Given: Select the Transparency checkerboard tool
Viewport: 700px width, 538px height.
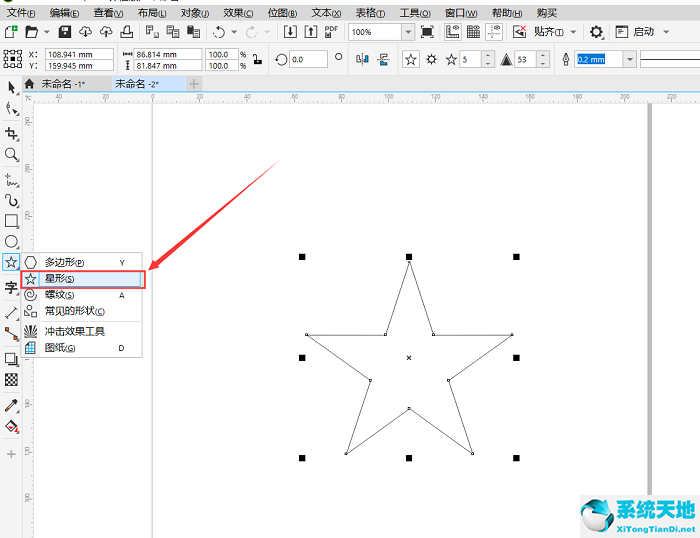Looking at the screenshot, I should 11,379.
